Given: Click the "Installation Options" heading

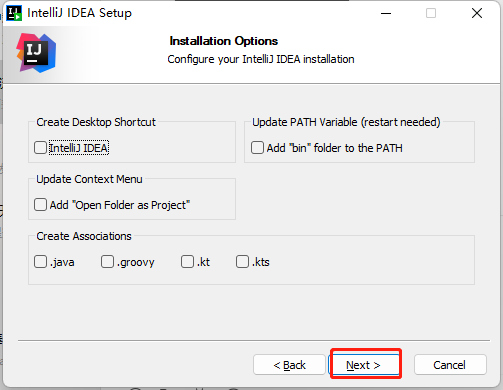Looking at the screenshot, I should pyautogui.click(x=223, y=41).
